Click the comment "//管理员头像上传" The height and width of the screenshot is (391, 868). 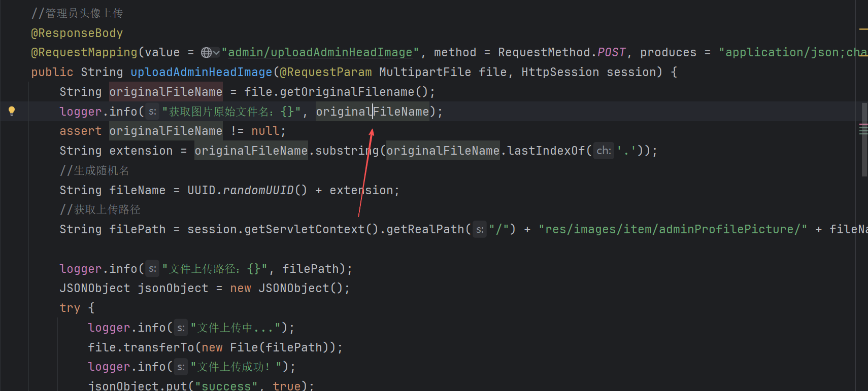[77, 13]
